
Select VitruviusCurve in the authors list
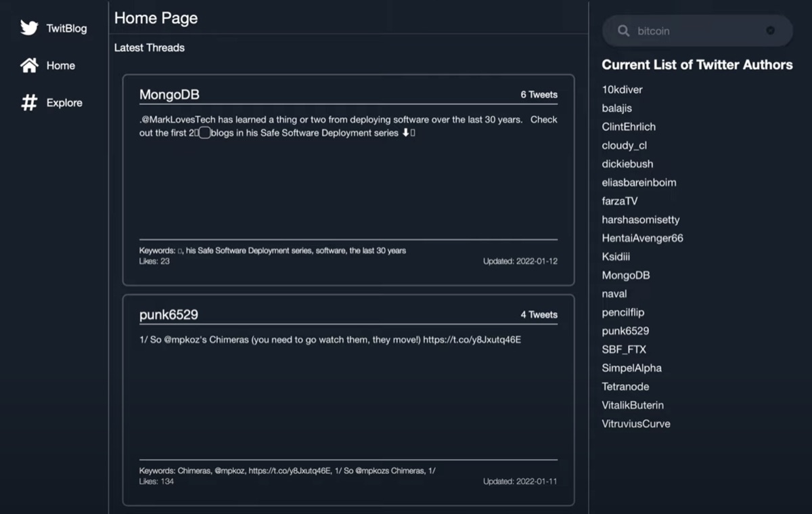point(636,424)
